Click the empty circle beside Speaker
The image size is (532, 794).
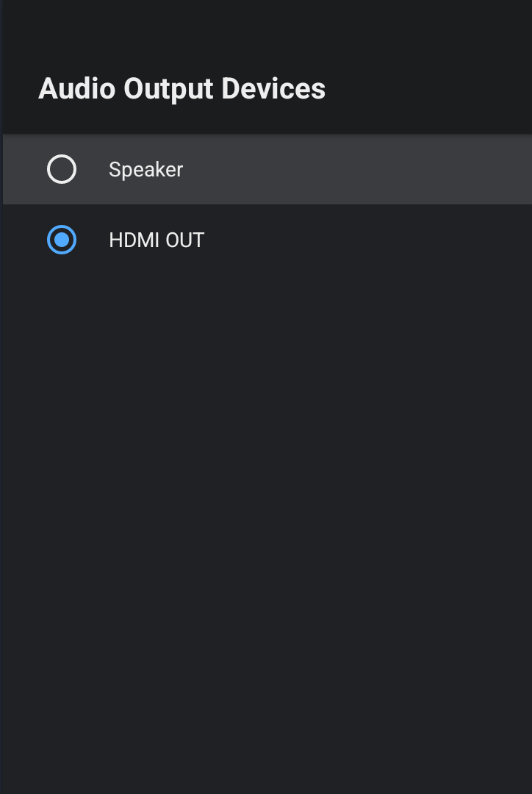62,170
